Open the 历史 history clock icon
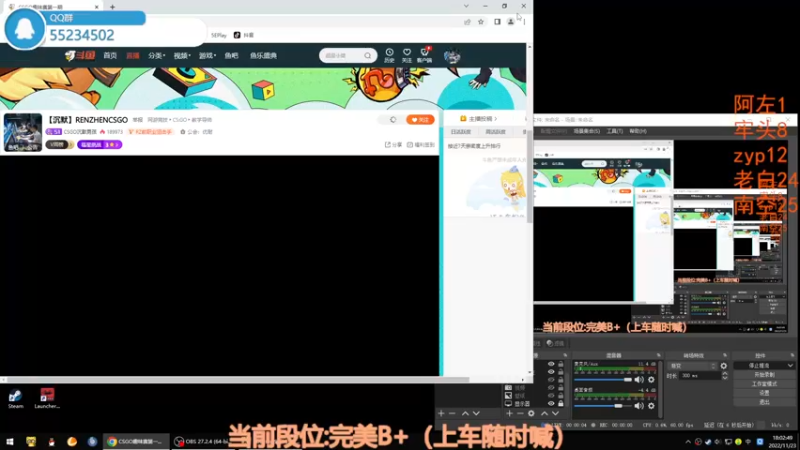Screen dimensions: 800x450 389,55
